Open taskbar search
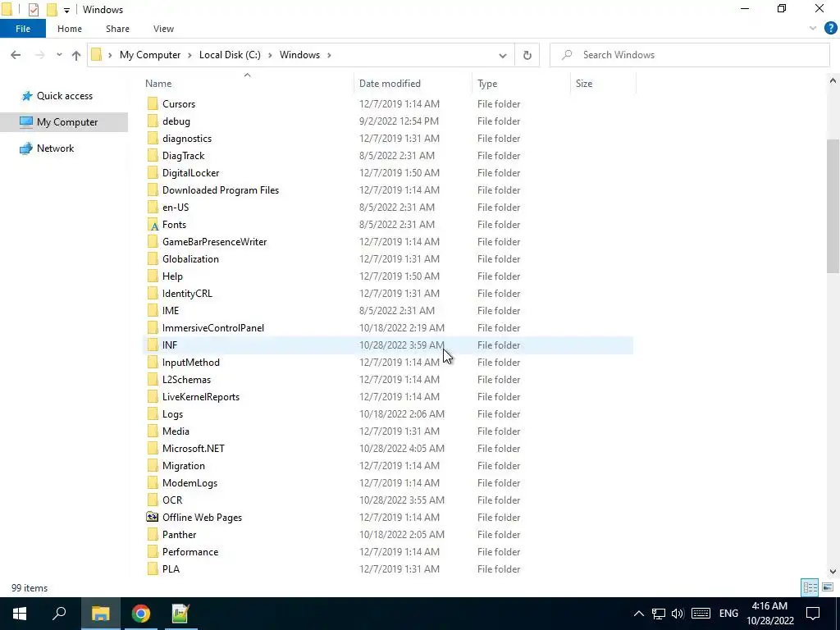This screenshot has height=630, width=840. pos(59,614)
